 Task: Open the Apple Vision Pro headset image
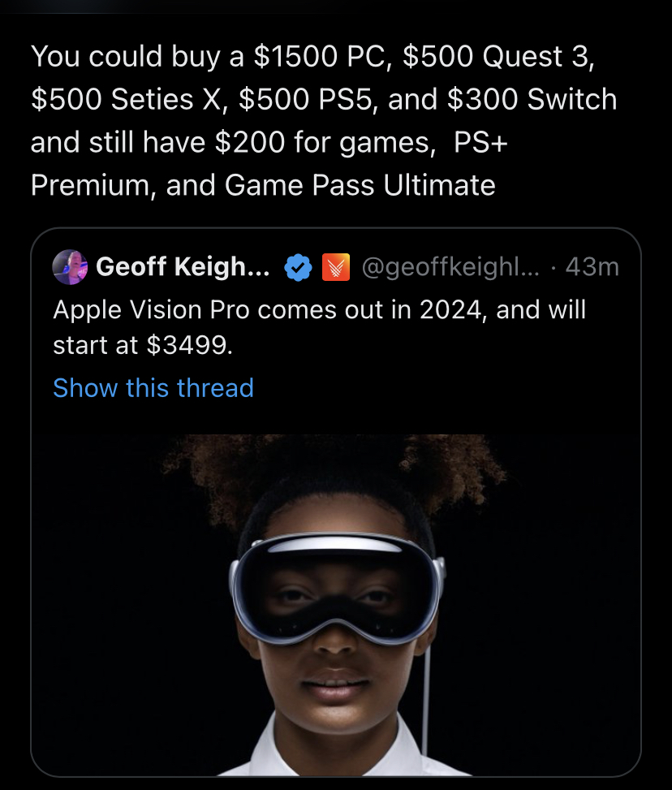[336, 605]
